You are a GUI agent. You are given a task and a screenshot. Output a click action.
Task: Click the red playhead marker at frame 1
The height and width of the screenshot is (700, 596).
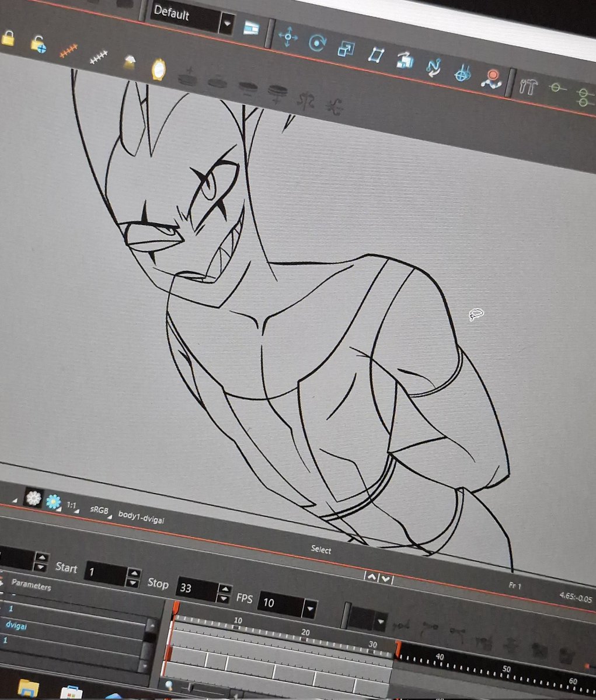tap(175, 609)
